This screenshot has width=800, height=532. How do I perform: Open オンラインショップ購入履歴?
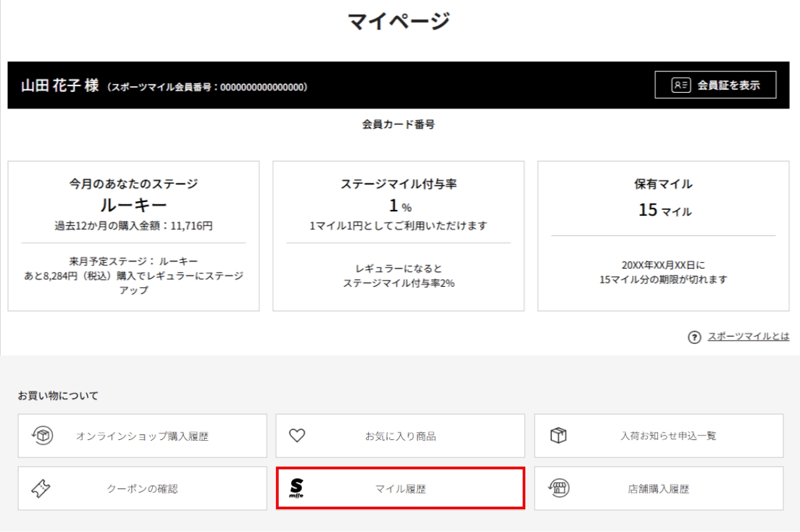142,437
